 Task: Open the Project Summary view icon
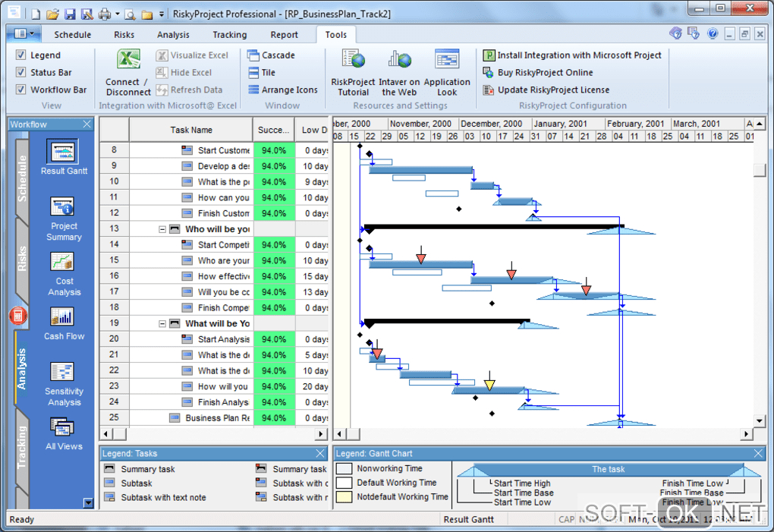coord(63,206)
